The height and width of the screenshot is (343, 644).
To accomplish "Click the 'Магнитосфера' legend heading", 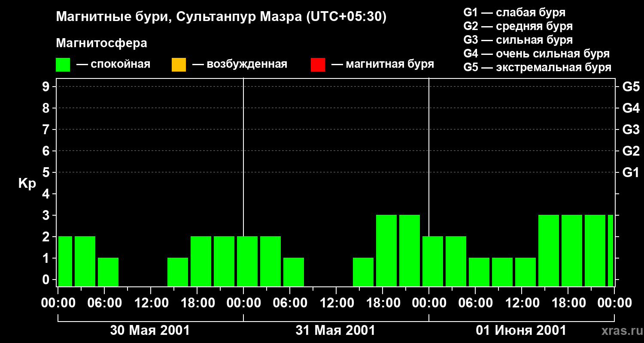I will click(x=101, y=43).
